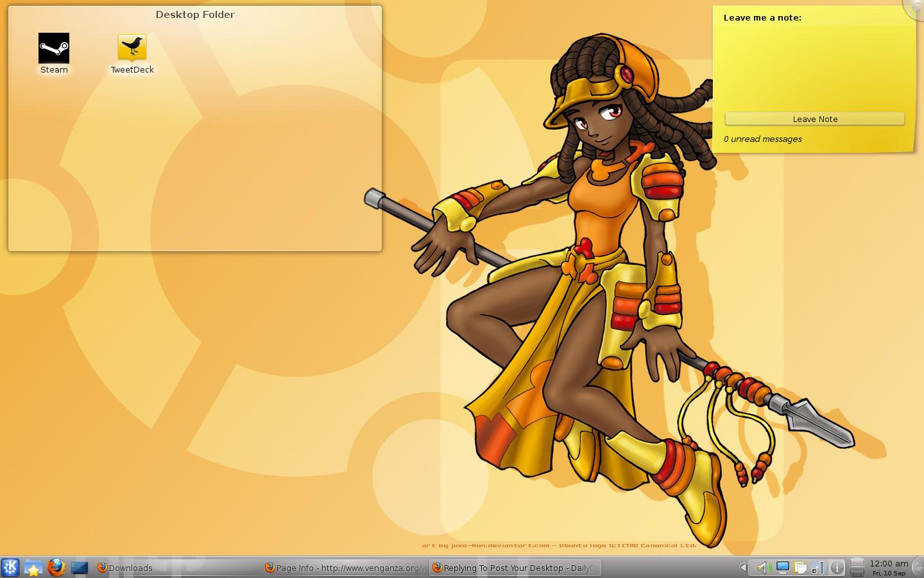Switch to the Page Info taskbar window
This screenshot has width=924, height=578.
[346, 568]
